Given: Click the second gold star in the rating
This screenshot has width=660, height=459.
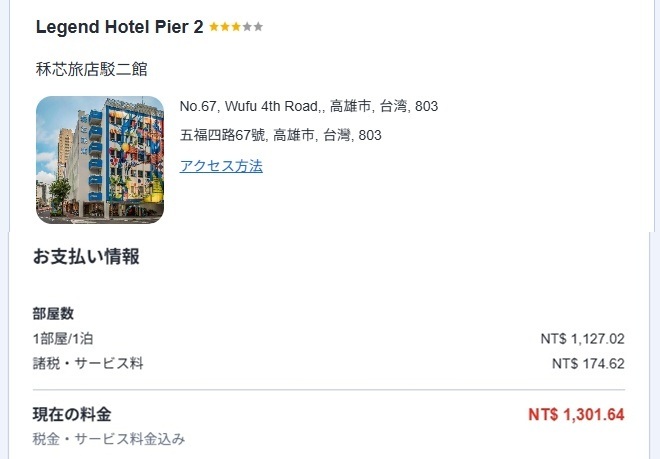Looking at the screenshot, I should tap(225, 27).
